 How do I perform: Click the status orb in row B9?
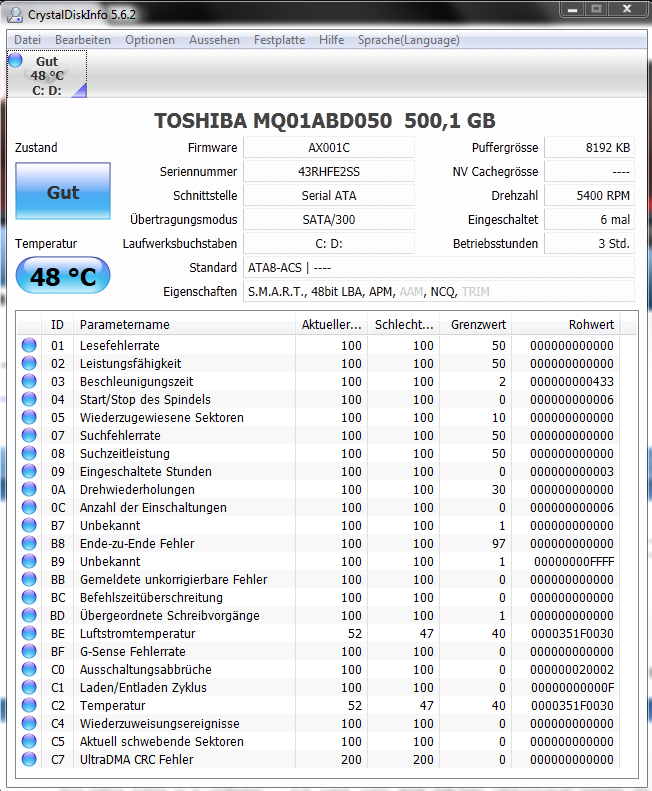tap(29, 561)
